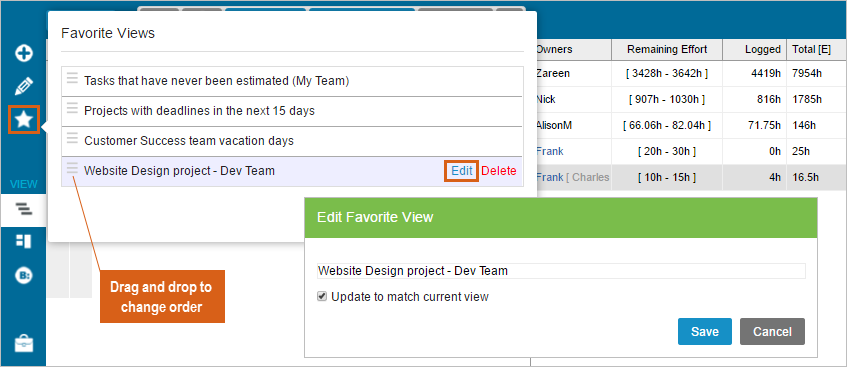Click Edit link for Website Design project
This screenshot has width=847, height=367.
(x=462, y=171)
